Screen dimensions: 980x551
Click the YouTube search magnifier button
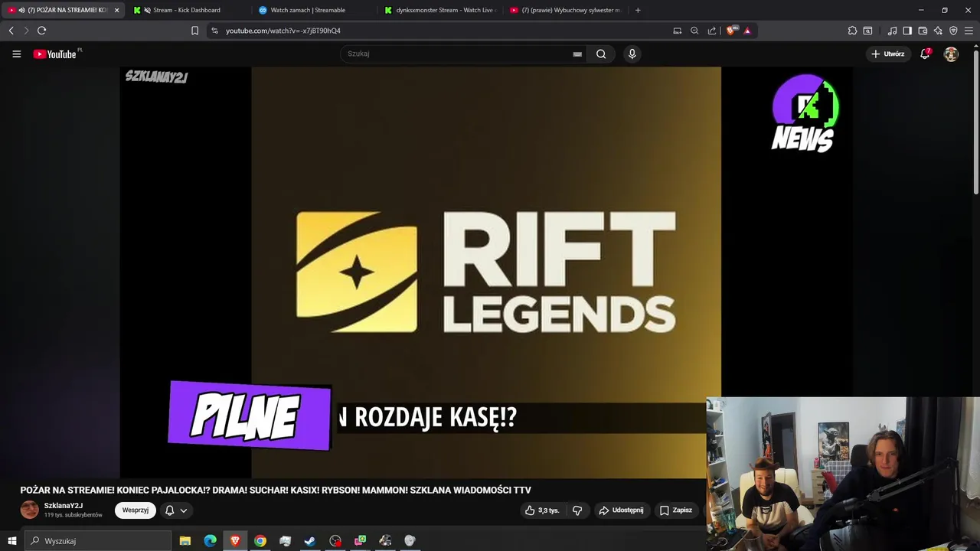(601, 54)
